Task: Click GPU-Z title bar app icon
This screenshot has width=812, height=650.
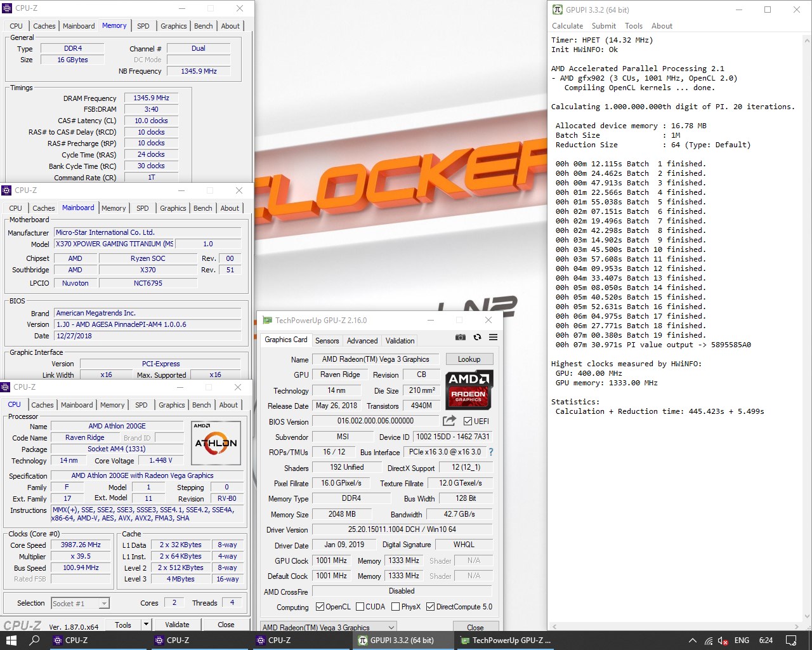Action: tap(268, 321)
